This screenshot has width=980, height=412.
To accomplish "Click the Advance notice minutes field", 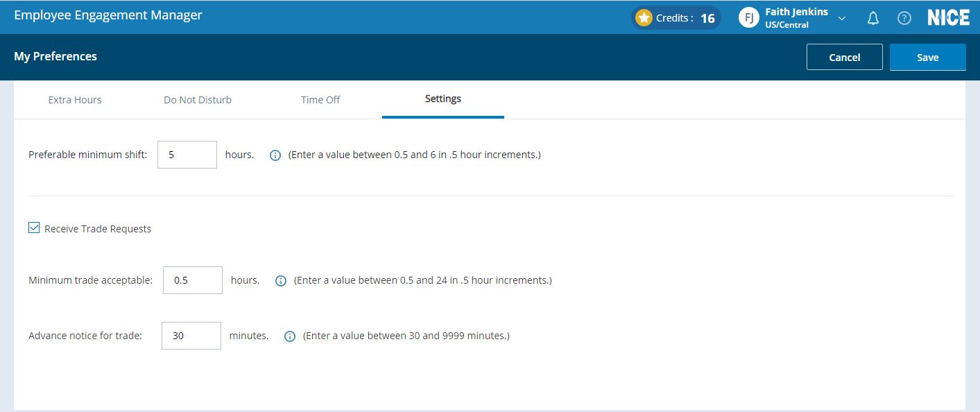I will (x=191, y=336).
